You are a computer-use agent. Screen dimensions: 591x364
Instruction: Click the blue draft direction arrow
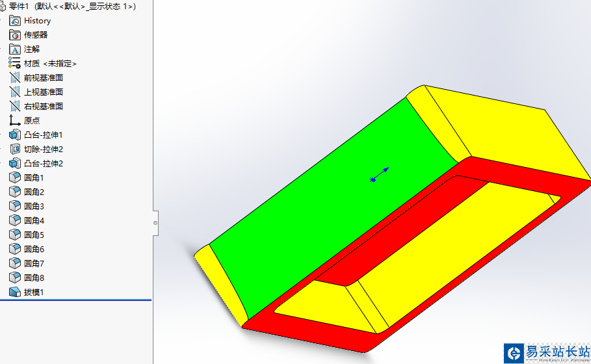(379, 174)
